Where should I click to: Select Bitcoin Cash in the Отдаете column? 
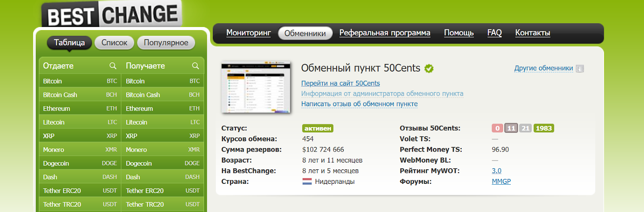[80, 95]
